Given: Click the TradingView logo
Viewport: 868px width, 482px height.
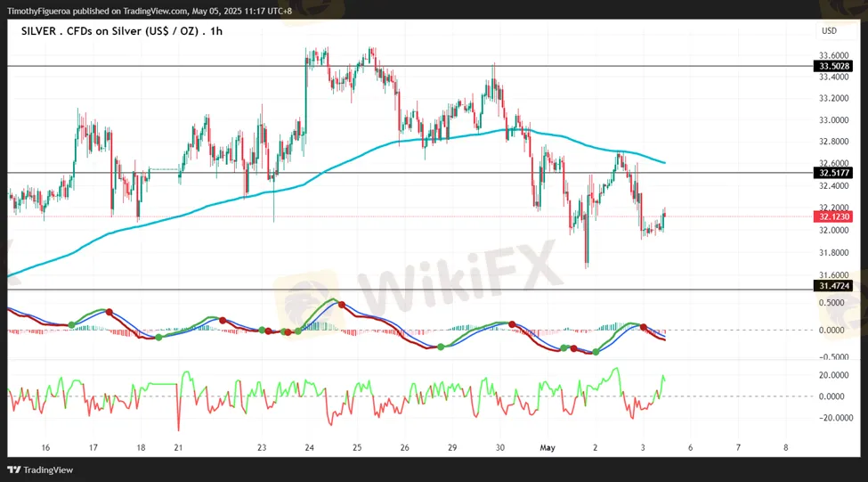Looking at the screenshot, I should (x=41, y=470).
